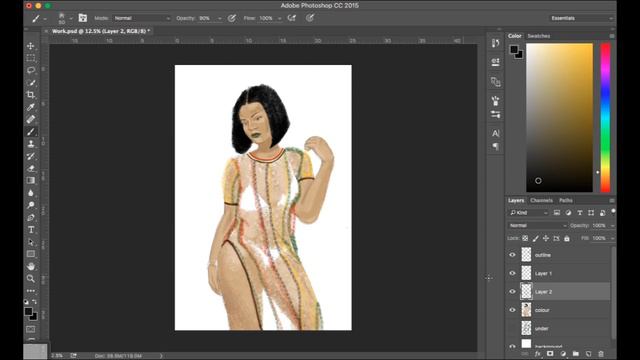Select the Blur tool
The image size is (640, 360).
pyautogui.click(x=31, y=193)
